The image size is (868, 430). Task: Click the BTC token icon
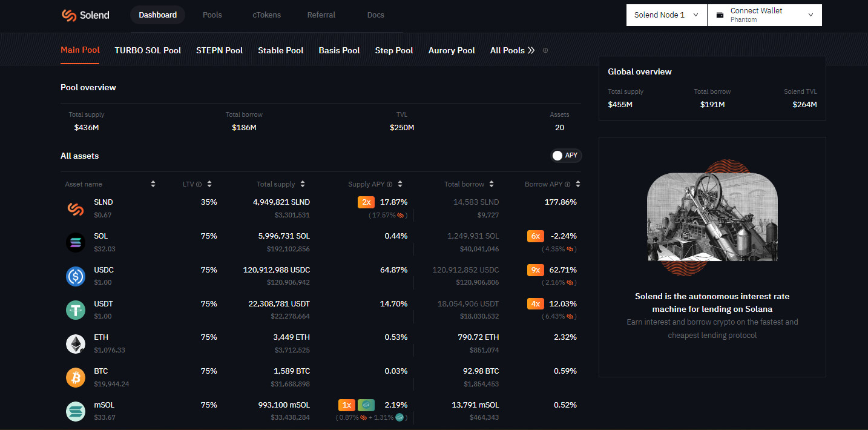[x=76, y=377]
